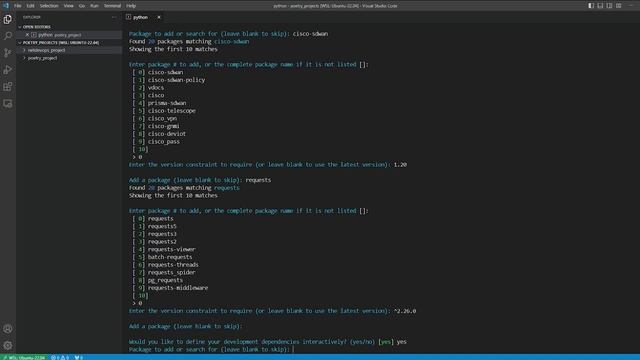The image size is (640, 360).
Task: Toggle the bottom panel layout
Action: [x=600, y=6]
